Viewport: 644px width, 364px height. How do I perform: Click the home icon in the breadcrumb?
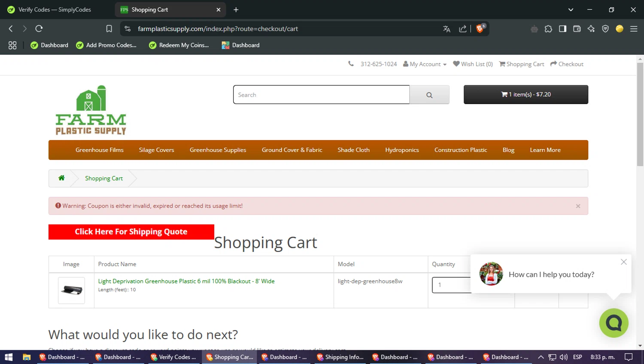[x=61, y=178]
